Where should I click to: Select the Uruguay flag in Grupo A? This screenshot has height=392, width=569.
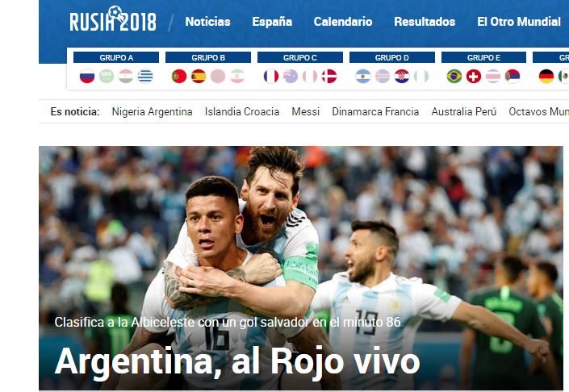click(x=145, y=76)
